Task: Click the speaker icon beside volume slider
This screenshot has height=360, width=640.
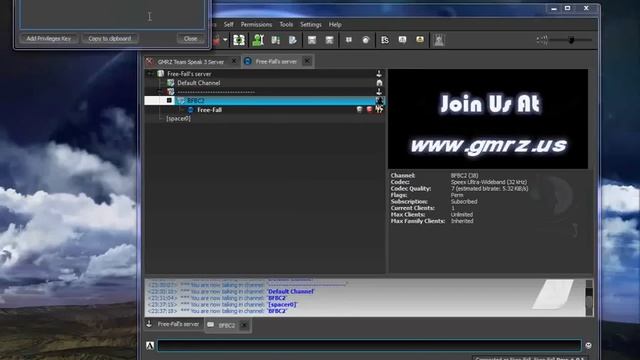Action: 542,40
